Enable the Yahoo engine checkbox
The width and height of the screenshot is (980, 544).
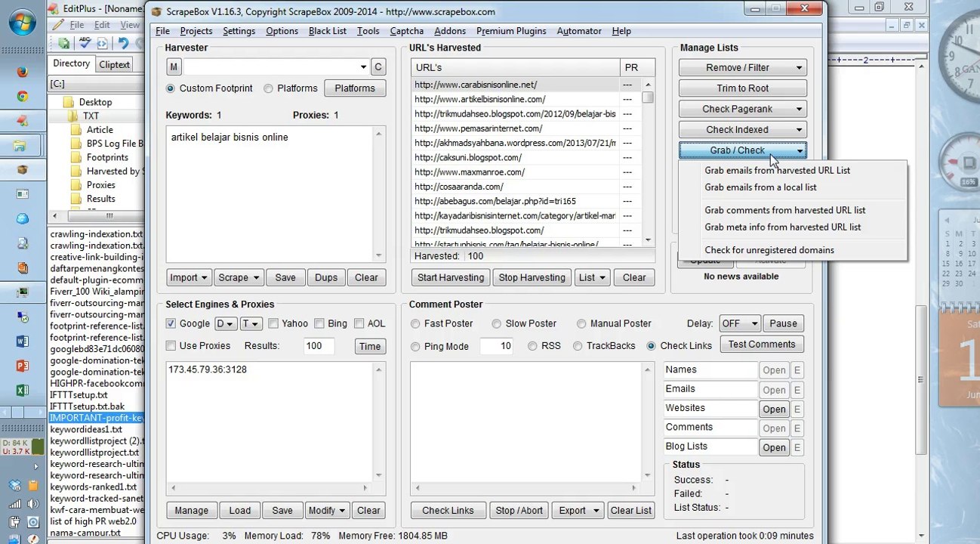(x=273, y=323)
